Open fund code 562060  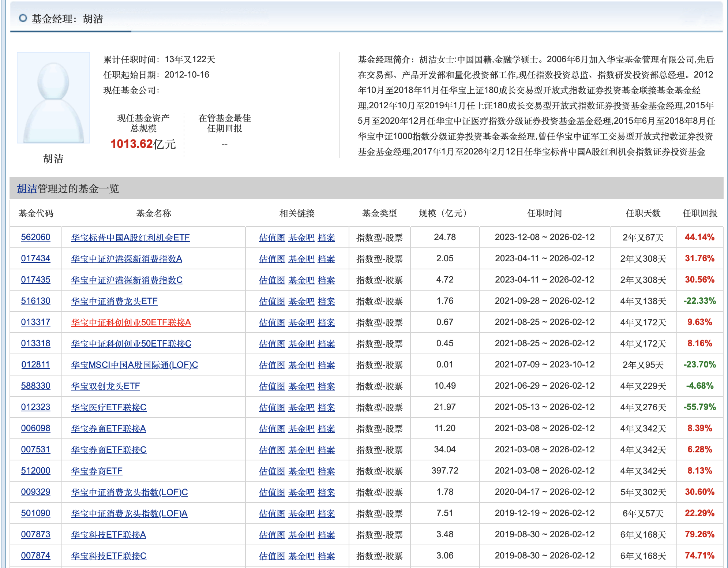click(35, 237)
